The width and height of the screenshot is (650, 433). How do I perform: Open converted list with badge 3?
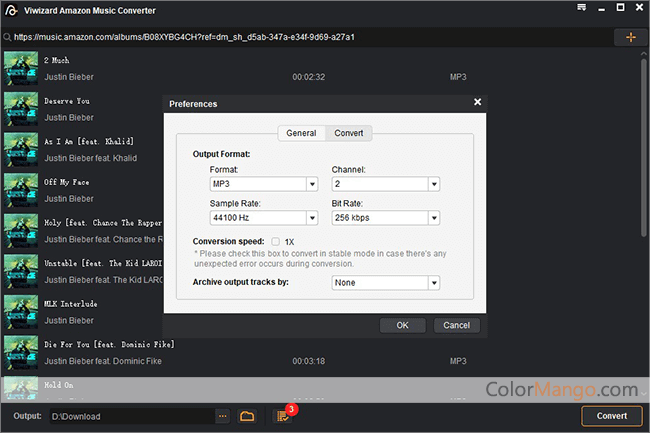click(x=284, y=416)
